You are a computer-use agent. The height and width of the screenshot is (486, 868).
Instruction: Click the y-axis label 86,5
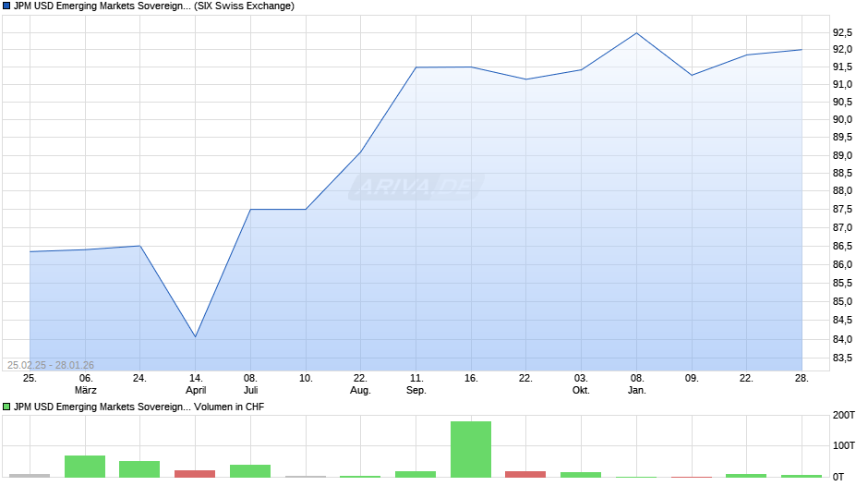pyautogui.click(x=842, y=246)
